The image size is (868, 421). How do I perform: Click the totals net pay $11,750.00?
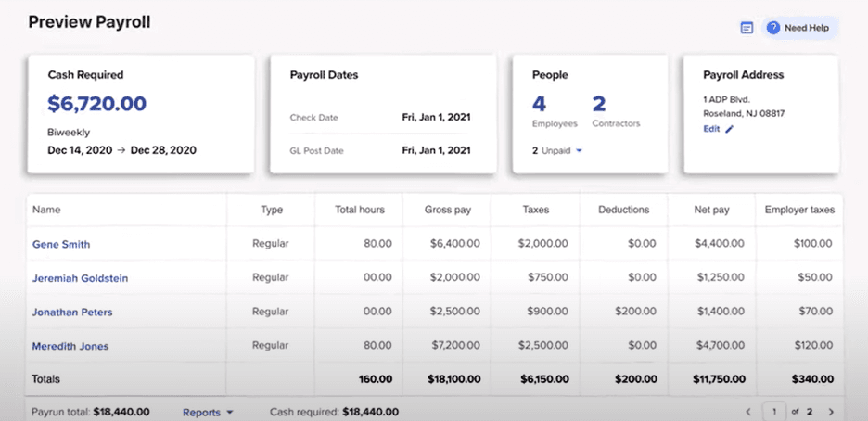pyautogui.click(x=719, y=379)
